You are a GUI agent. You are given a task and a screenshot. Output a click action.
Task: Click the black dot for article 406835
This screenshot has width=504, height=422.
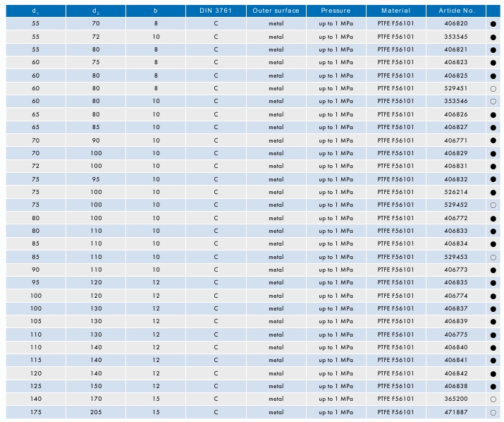[x=493, y=283]
